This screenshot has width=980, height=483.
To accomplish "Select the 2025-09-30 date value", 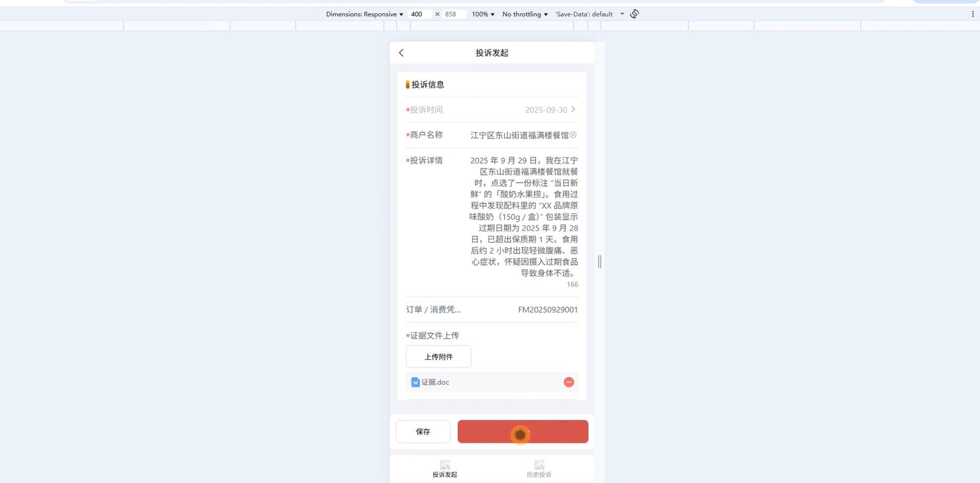I will coord(546,110).
